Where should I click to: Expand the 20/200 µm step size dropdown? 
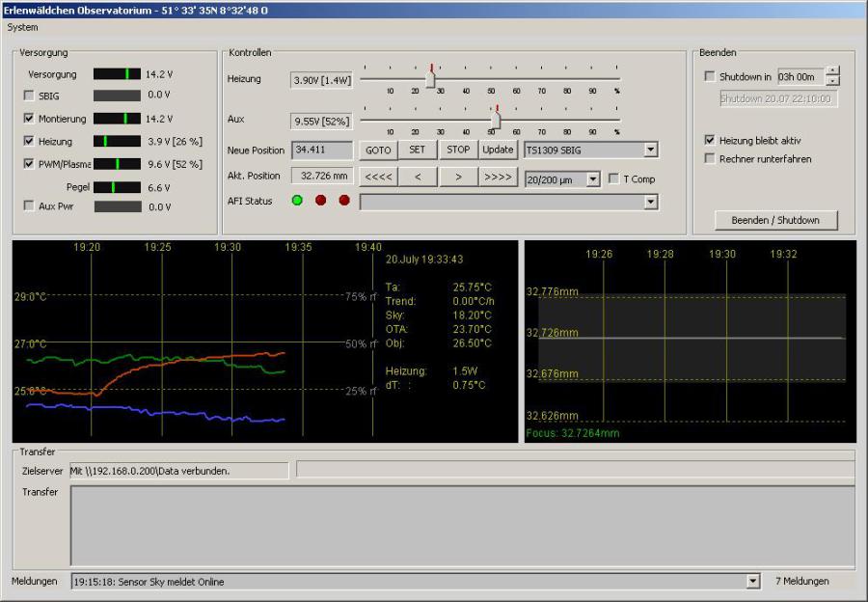click(592, 178)
